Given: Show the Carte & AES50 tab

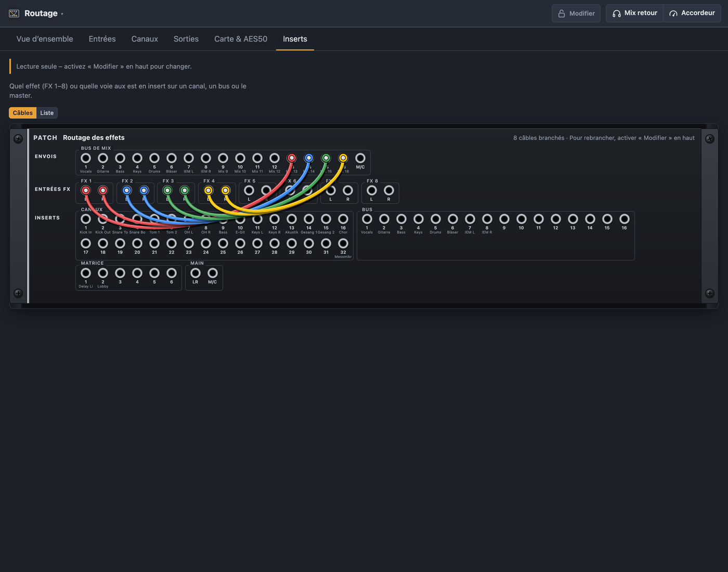Looking at the screenshot, I should coord(241,39).
